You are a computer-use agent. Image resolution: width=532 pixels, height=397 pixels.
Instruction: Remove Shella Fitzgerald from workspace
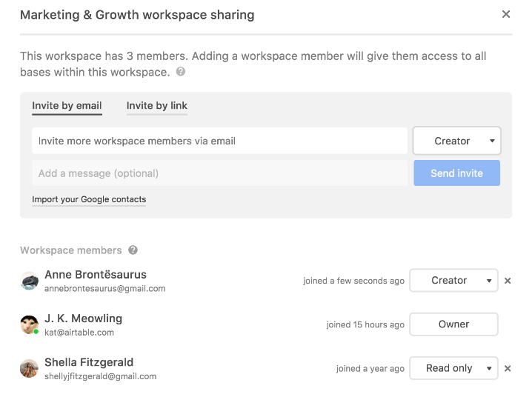click(x=508, y=368)
